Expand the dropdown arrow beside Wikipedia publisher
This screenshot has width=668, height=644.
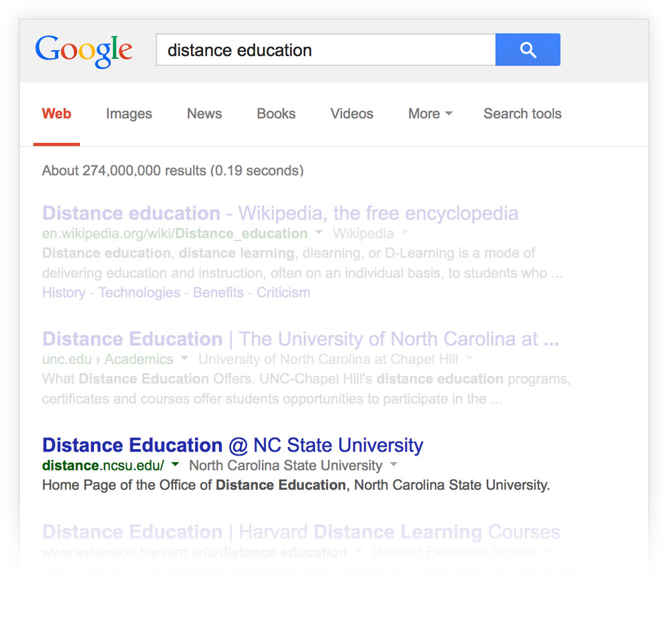(x=405, y=232)
